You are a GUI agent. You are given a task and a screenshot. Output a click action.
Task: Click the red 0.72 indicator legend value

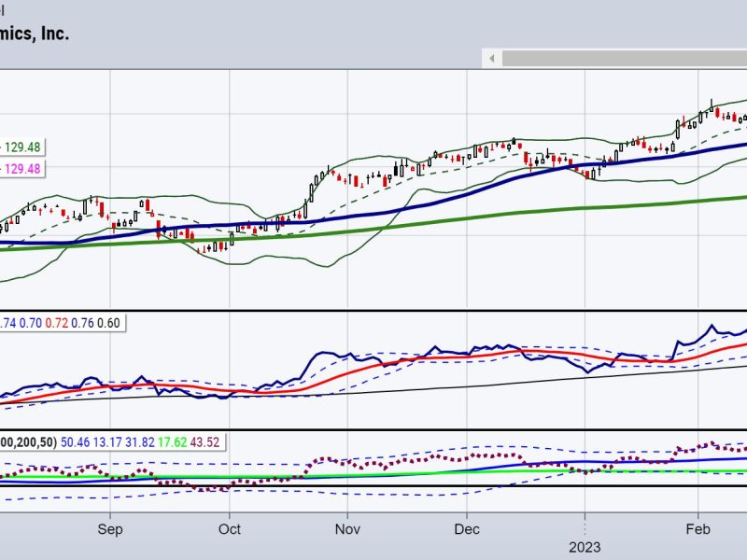coord(58,323)
